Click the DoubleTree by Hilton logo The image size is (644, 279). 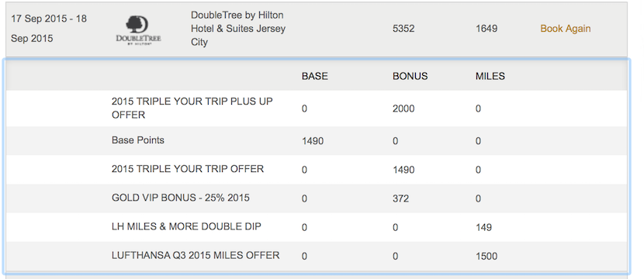(x=138, y=30)
